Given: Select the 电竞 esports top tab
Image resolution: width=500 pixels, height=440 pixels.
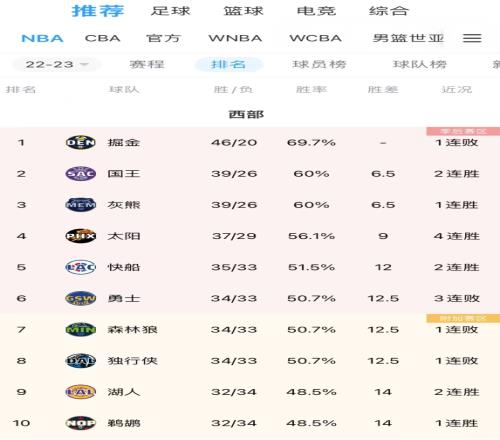Looking at the screenshot, I should coord(316,11).
